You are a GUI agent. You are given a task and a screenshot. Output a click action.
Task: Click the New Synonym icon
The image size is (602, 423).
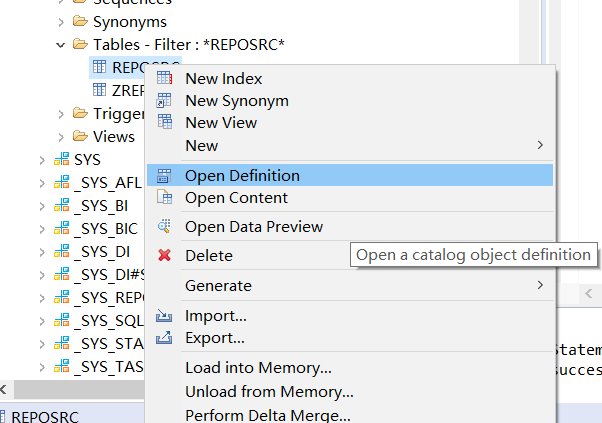tap(164, 101)
